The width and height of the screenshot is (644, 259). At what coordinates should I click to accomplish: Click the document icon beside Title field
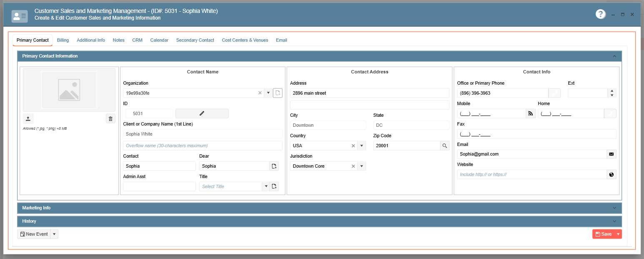[x=274, y=186]
